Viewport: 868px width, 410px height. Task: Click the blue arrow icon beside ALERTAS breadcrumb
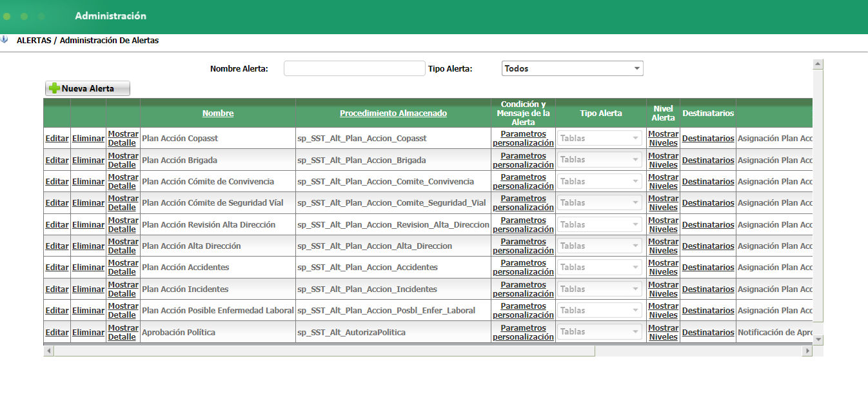coord(5,39)
